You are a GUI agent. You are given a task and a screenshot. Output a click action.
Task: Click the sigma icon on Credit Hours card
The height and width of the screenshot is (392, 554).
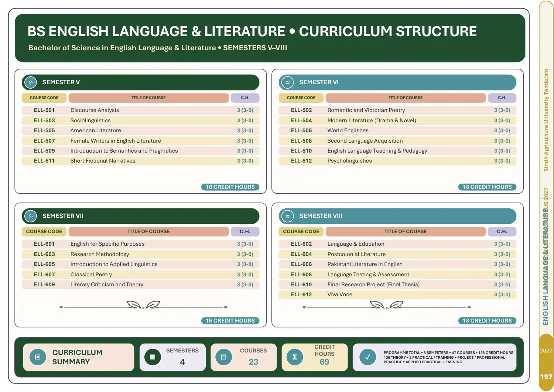pyautogui.click(x=294, y=357)
